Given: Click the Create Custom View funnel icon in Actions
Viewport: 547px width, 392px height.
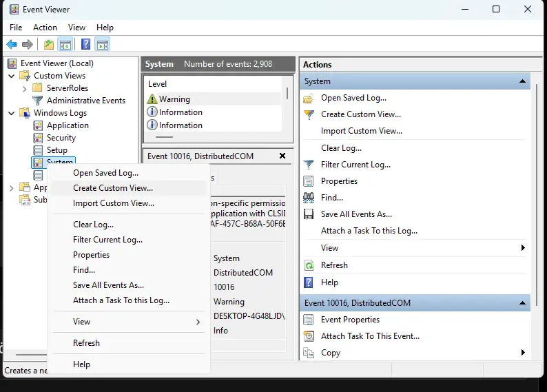Looking at the screenshot, I should 309,114.
